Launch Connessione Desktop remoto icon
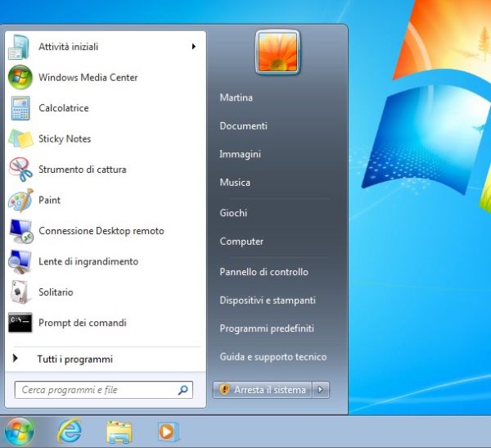This screenshot has height=448, width=491. coord(20,231)
